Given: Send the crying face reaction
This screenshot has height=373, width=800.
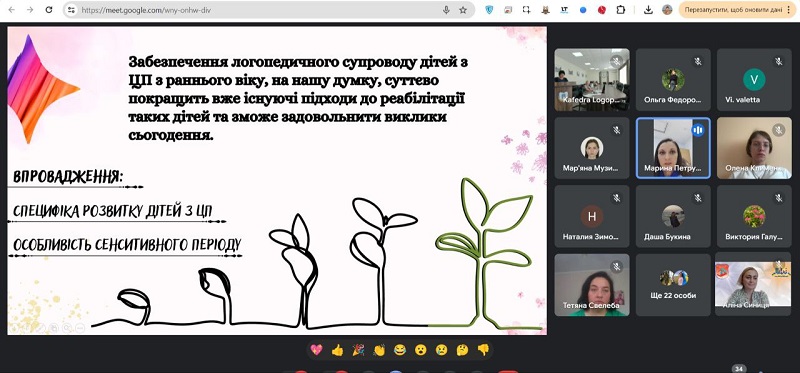Looking at the screenshot, I should 441,350.
